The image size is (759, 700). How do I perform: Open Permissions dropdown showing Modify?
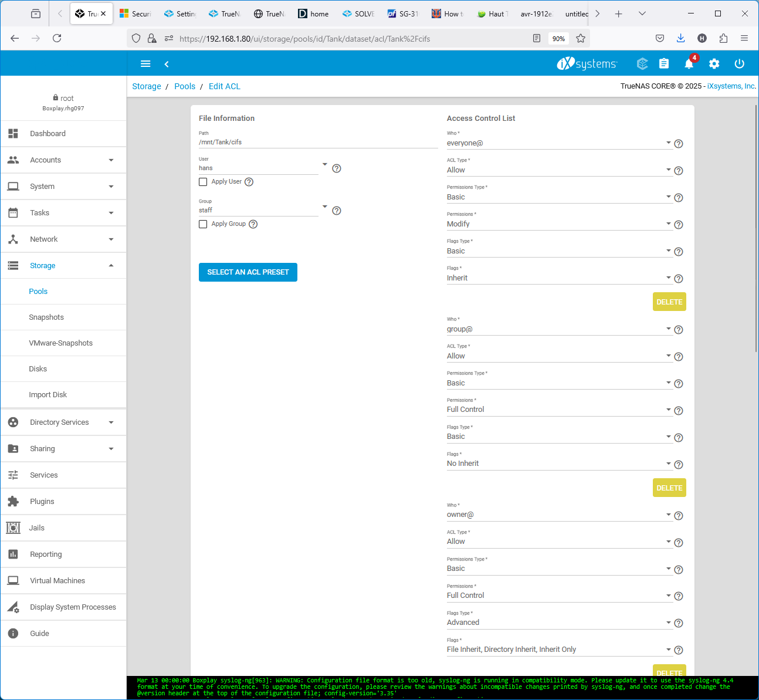(559, 224)
